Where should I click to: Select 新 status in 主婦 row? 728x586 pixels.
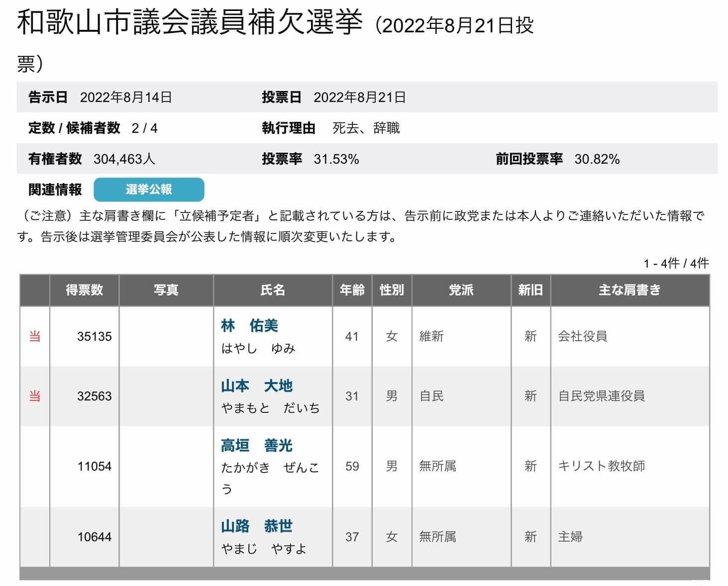pyautogui.click(x=530, y=537)
